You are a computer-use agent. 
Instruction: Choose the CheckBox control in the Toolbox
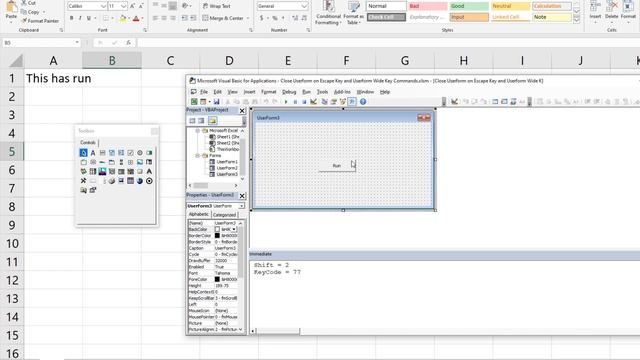[x=130, y=153]
